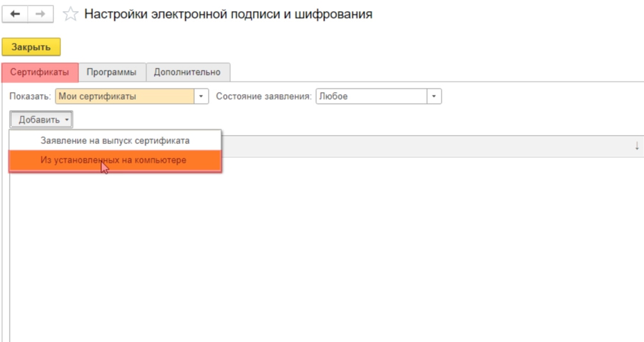Screen dimensions: 644x342
Task: Select Заявление на выпуск сертификата
Action: click(x=115, y=141)
